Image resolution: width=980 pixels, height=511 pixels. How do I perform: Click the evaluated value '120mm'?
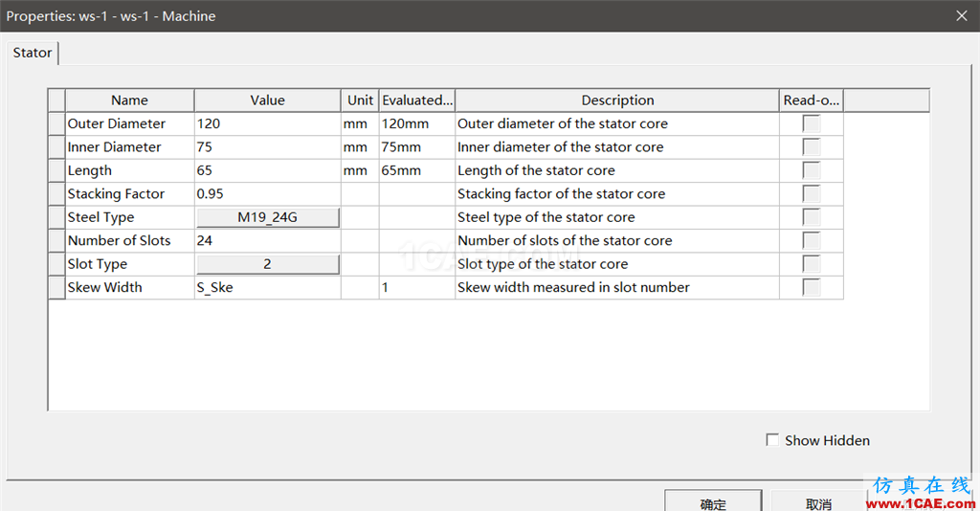[417, 123]
